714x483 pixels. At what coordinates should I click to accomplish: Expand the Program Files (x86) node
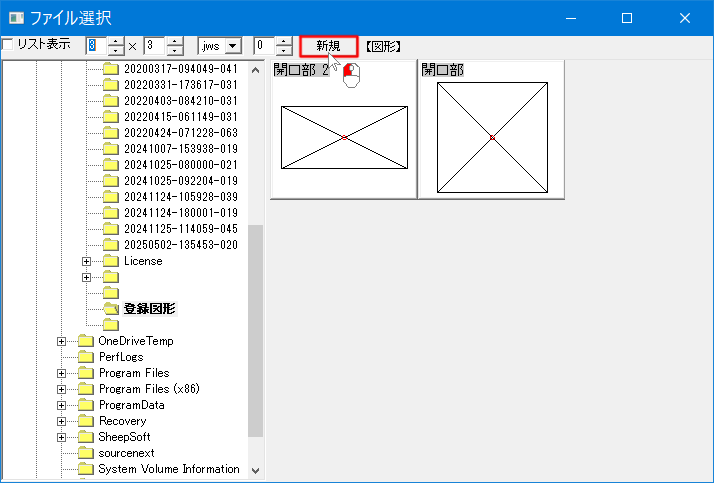[x=61, y=389]
